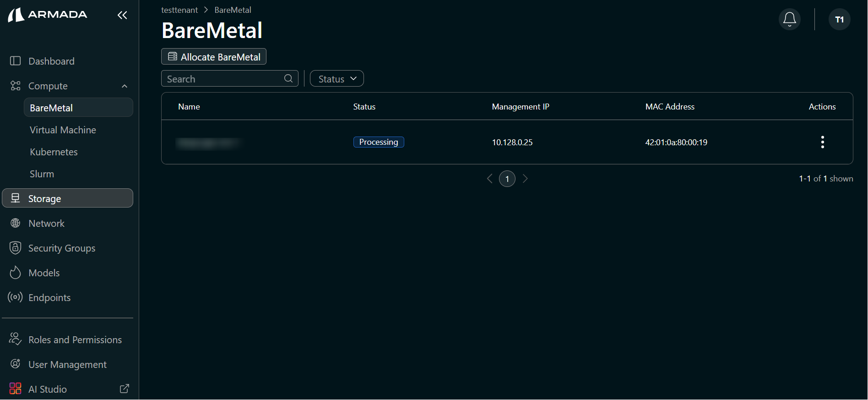868x400 pixels.
Task: Select BareMetal in sidebar
Action: pyautogui.click(x=78, y=107)
